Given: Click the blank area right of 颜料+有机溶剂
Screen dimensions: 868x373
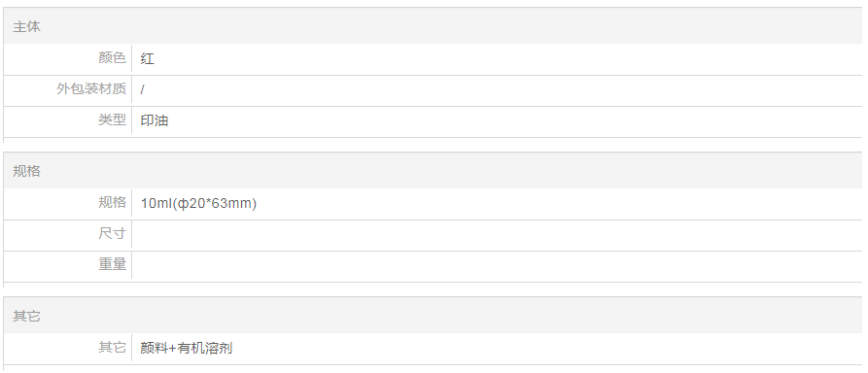Looking at the screenshot, I should (547, 348).
